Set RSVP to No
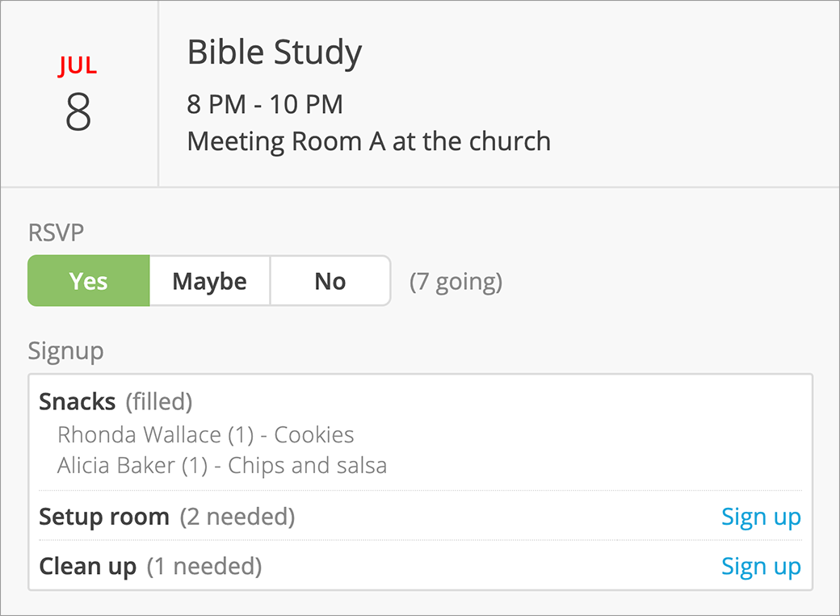Screen dimensions: 840x616 tap(330, 281)
